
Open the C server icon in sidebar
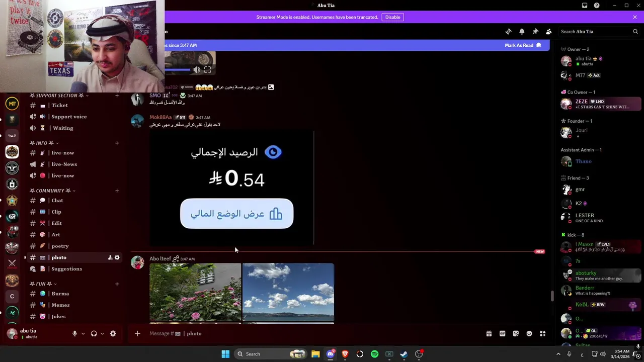click(x=12, y=296)
